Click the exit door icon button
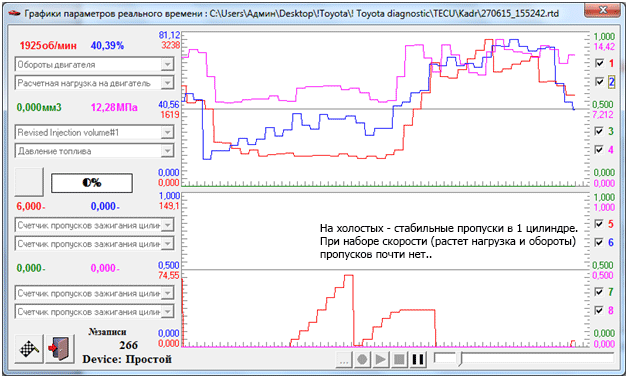628x378 pixels. click(60, 349)
